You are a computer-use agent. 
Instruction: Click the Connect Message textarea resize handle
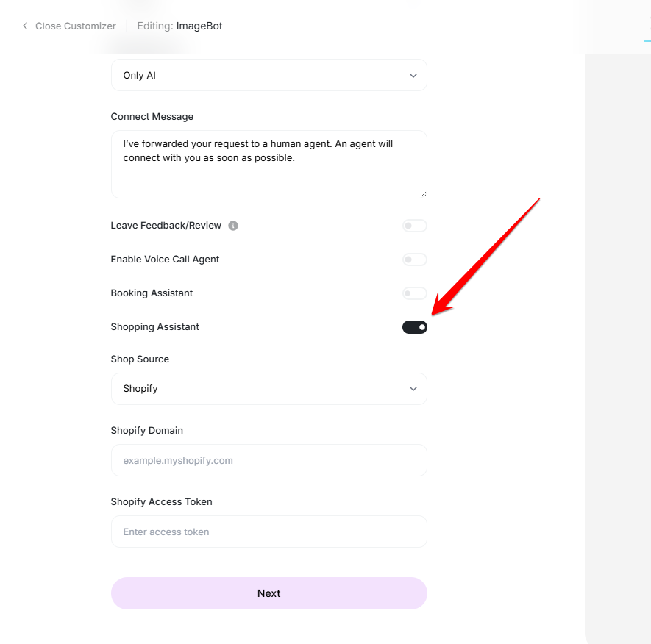(423, 194)
